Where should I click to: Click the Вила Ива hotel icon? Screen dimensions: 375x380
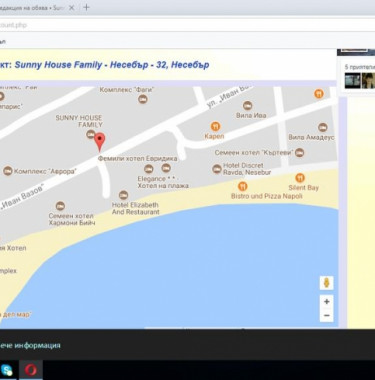(247, 106)
